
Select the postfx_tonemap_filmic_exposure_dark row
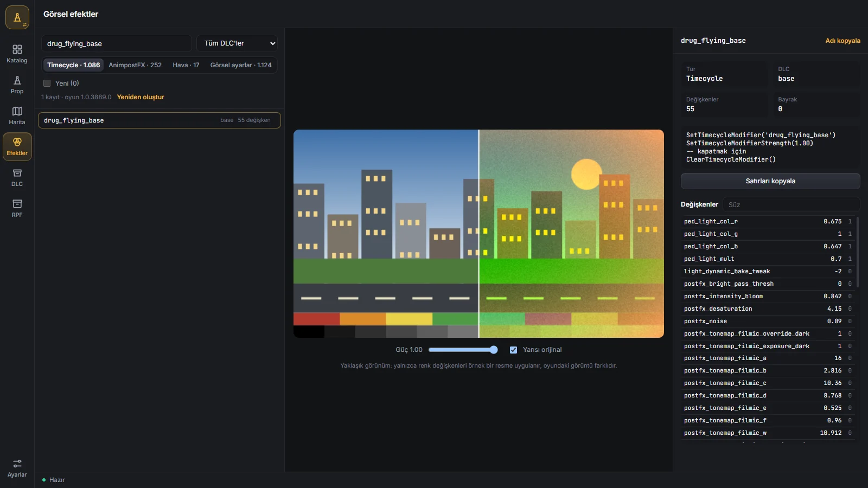768,346
